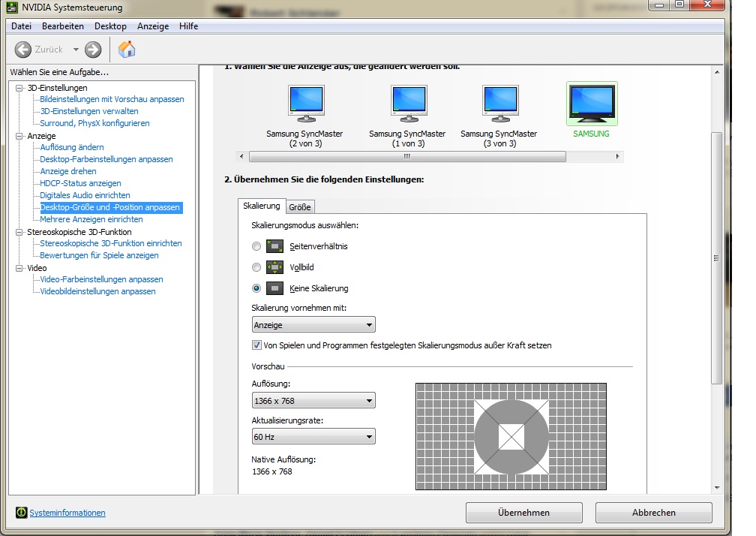This screenshot has height=536, width=756.
Task: Switch to the Größe tab
Action: coord(300,207)
